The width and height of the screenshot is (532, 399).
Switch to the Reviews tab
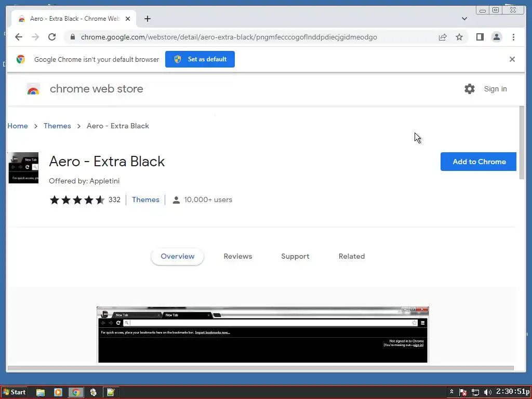(237, 256)
